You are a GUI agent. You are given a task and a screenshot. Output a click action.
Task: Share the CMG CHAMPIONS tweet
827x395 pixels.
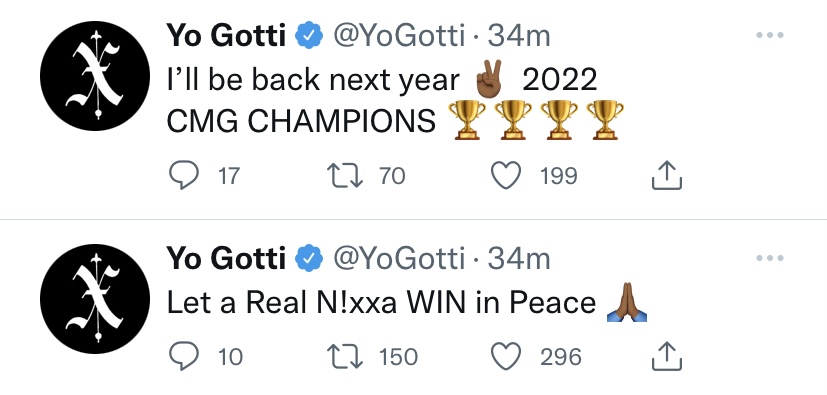point(667,176)
